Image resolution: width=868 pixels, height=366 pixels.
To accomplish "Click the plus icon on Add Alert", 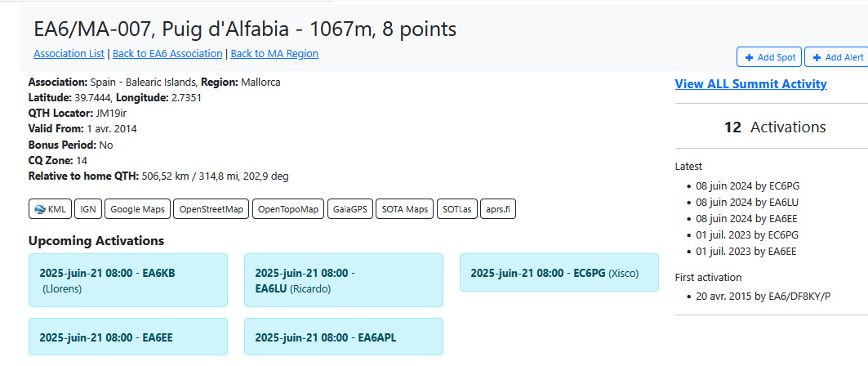I will point(817,57).
